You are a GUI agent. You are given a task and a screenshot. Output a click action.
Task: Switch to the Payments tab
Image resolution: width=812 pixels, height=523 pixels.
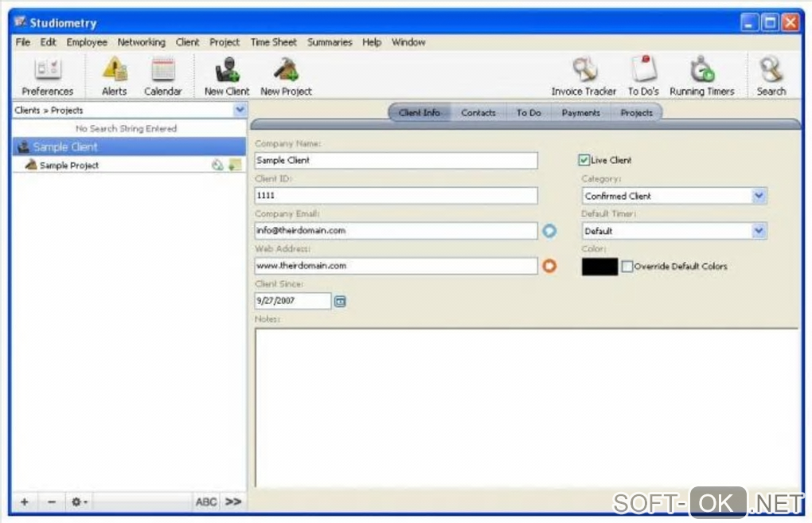point(580,112)
